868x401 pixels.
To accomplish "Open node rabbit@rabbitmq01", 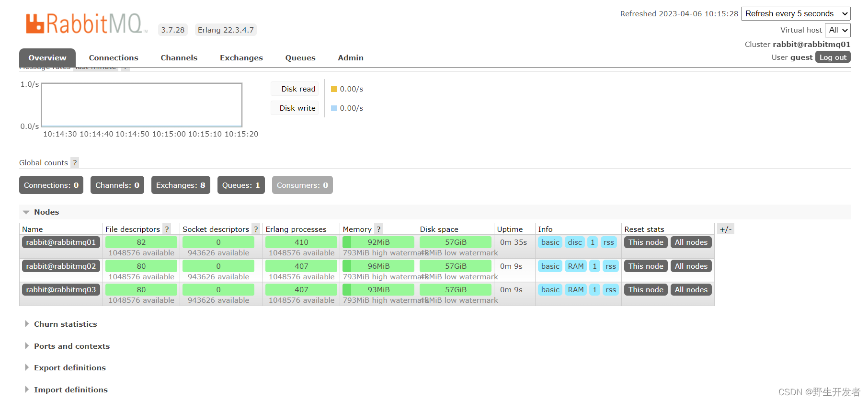I will (x=61, y=242).
